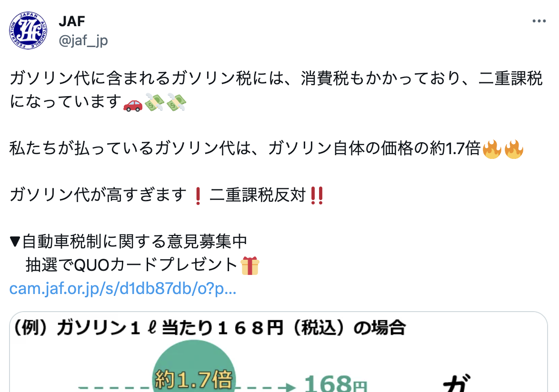559x392 pixels.
Task: Click the @jaf_jp handle
Action: point(83,40)
